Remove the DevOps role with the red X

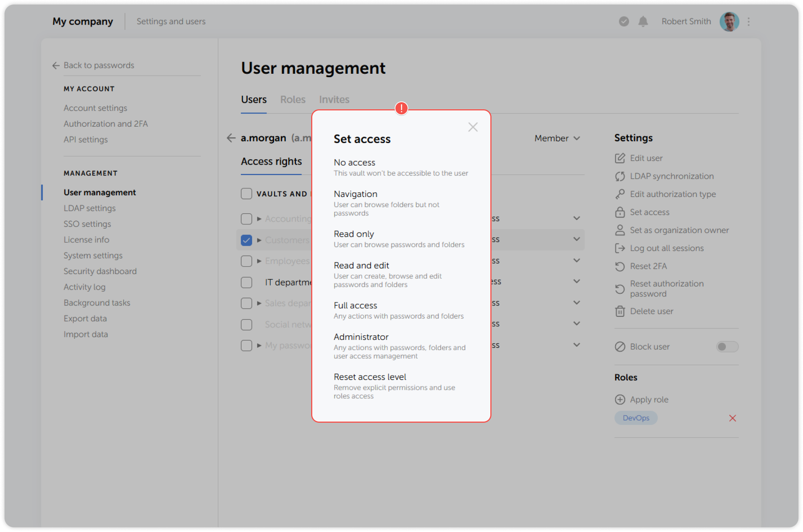(x=733, y=418)
